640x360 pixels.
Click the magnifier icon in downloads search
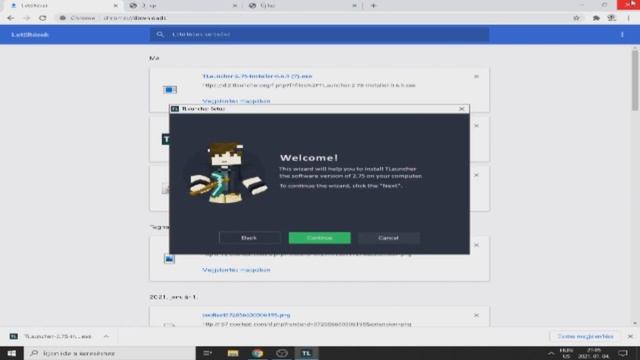pyautogui.click(x=160, y=34)
